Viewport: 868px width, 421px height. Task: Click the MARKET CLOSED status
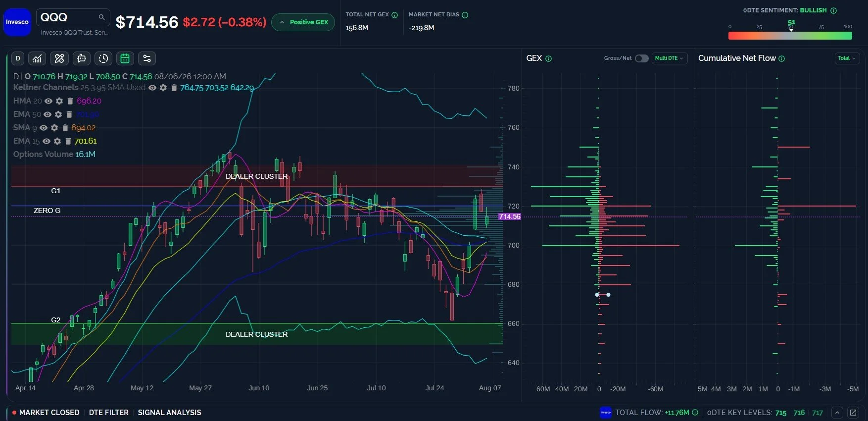[x=46, y=413]
